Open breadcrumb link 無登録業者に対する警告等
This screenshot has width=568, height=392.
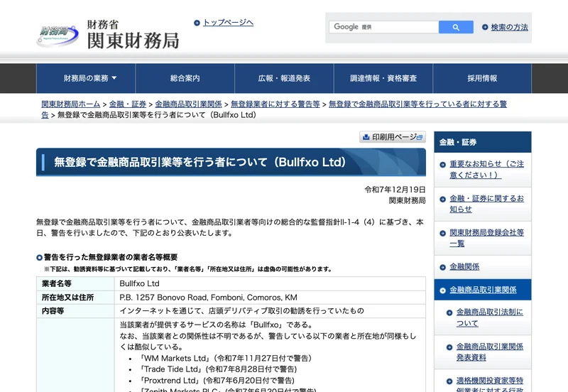(275, 104)
